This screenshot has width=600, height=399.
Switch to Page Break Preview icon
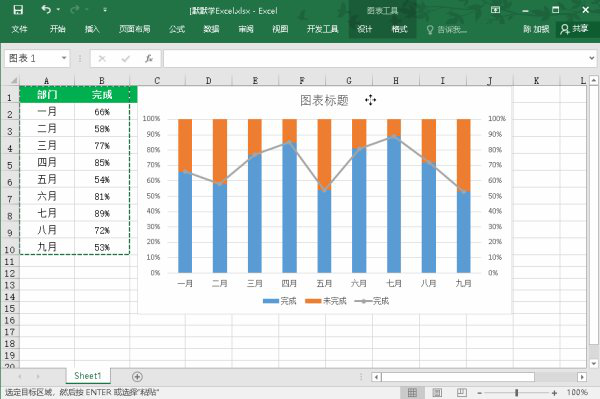pos(462,392)
